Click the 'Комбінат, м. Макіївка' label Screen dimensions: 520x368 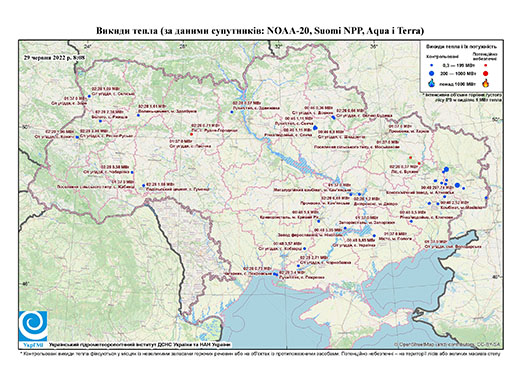461,207
